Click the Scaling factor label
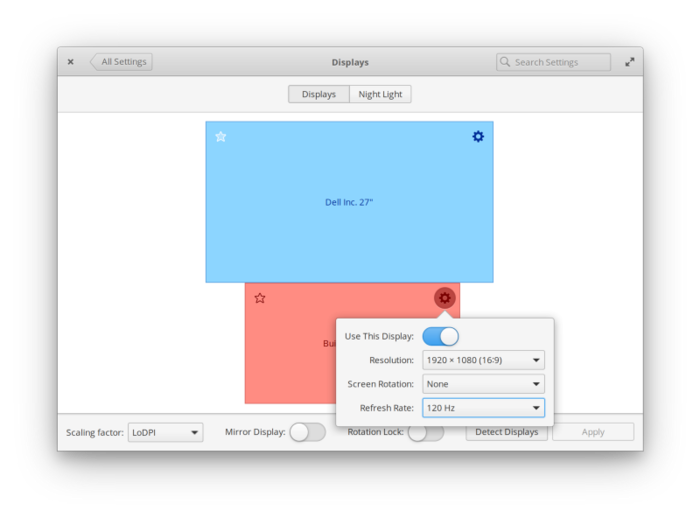The height and width of the screenshot is (518, 700). pyautogui.click(x=95, y=432)
